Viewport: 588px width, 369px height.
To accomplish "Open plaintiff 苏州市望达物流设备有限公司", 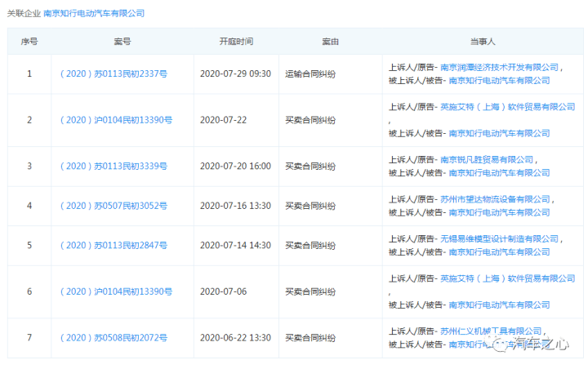I will coord(495,199).
